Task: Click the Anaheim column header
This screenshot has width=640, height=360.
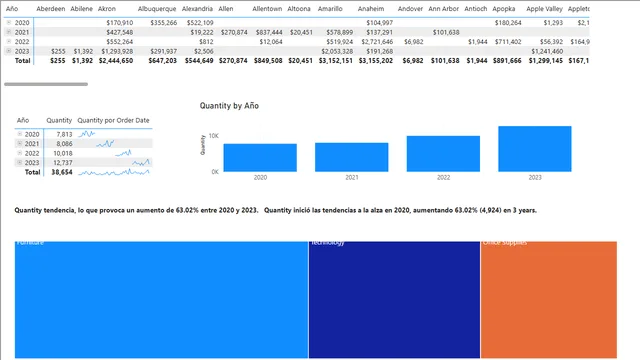Action: tap(371, 9)
